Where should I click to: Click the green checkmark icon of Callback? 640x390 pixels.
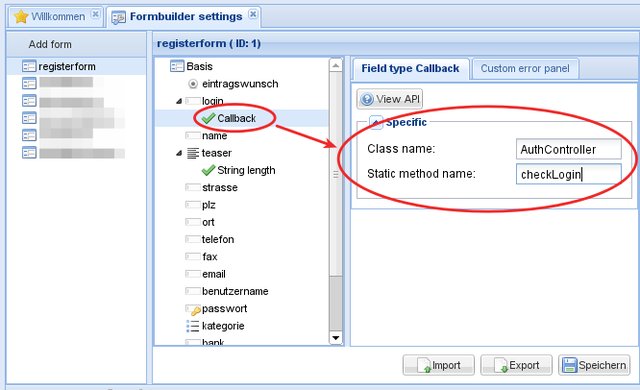point(208,118)
